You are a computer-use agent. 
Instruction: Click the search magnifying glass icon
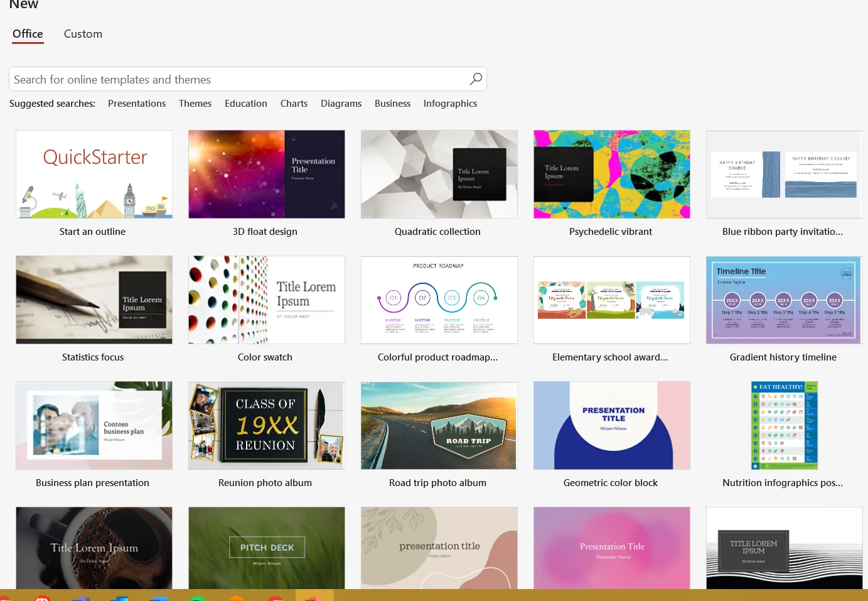(475, 79)
